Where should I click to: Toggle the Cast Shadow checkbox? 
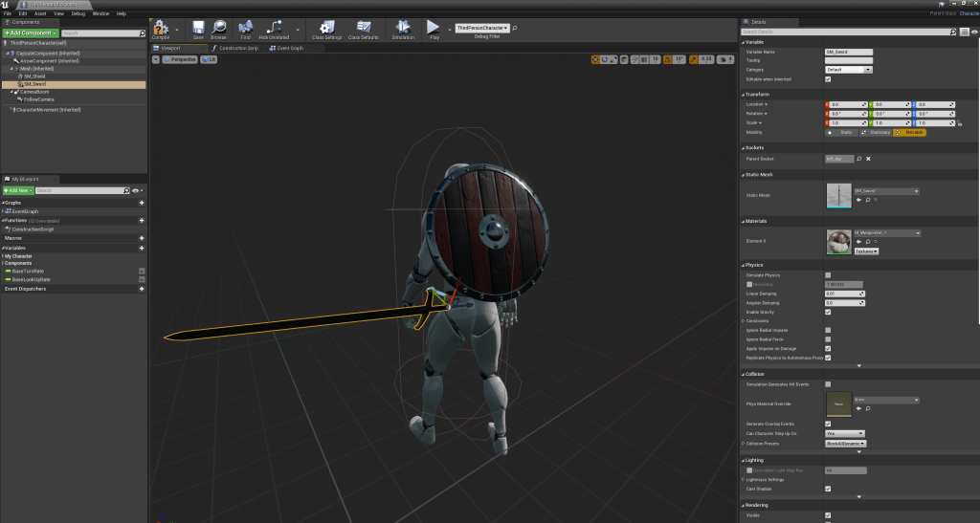tap(828, 489)
